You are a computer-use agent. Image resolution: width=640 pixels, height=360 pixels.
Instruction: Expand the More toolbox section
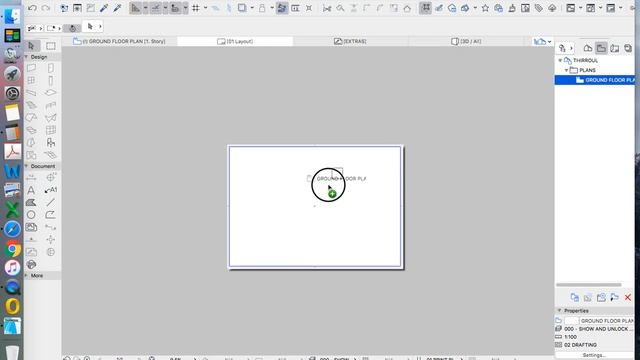(x=27, y=276)
